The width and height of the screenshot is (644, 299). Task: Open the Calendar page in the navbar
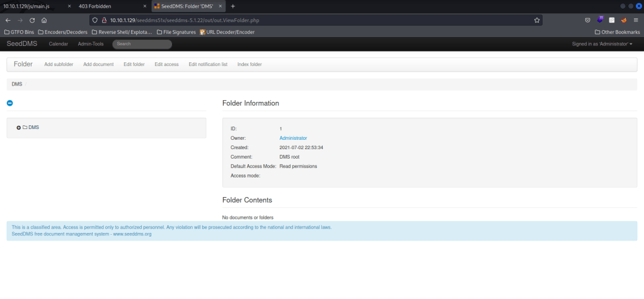pyautogui.click(x=58, y=44)
